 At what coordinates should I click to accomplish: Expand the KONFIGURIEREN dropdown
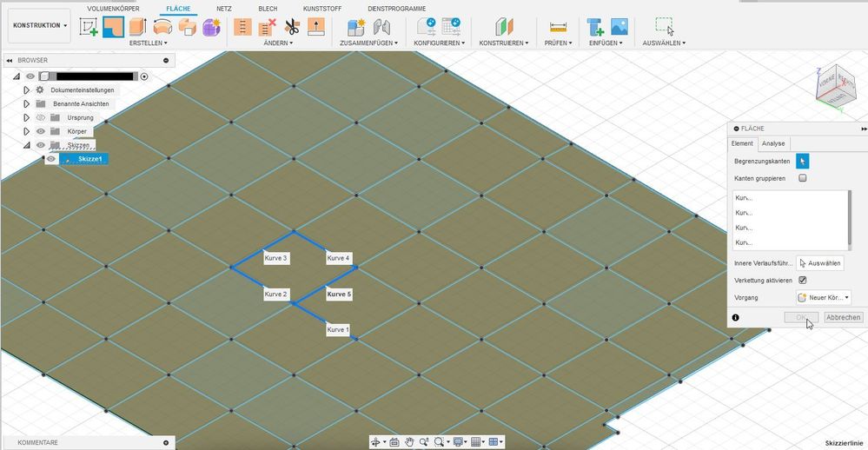439,43
